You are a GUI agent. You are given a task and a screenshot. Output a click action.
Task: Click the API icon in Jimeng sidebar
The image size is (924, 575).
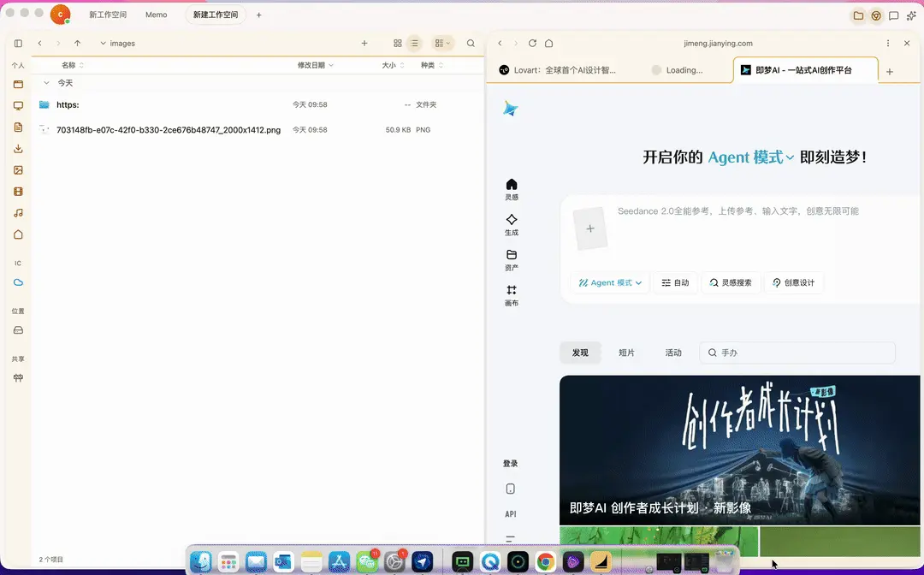510,513
